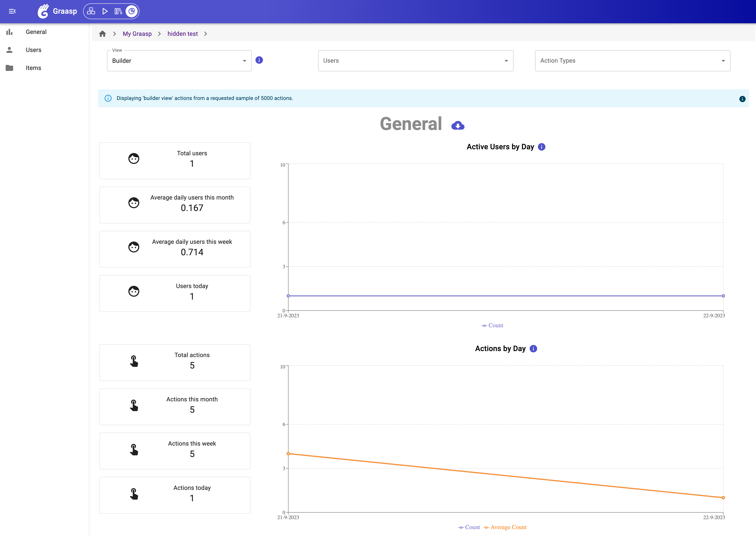Click the Users person icon in sidebar

[9, 50]
